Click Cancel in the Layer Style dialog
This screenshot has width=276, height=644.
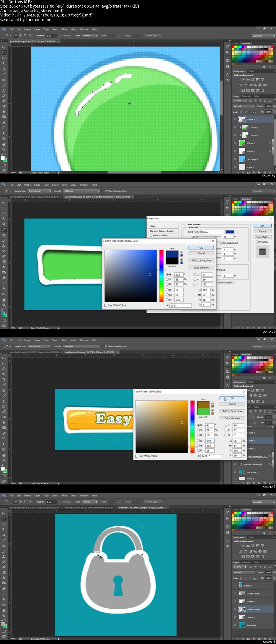pyautogui.click(x=263, y=231)
